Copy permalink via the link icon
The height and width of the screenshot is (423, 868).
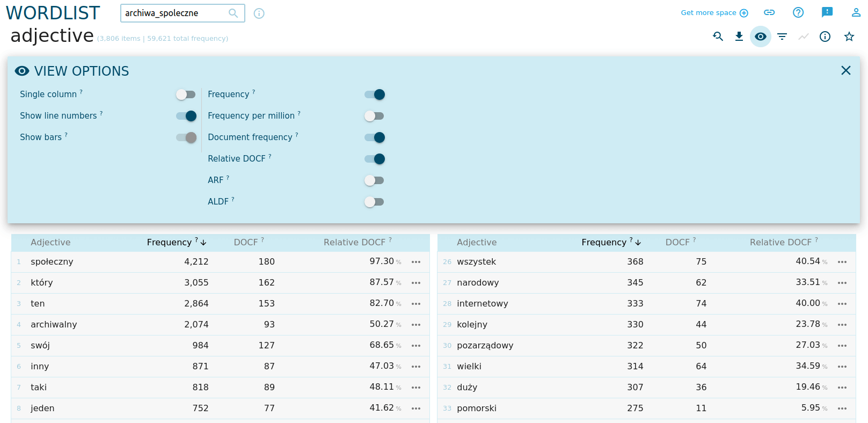769,12
